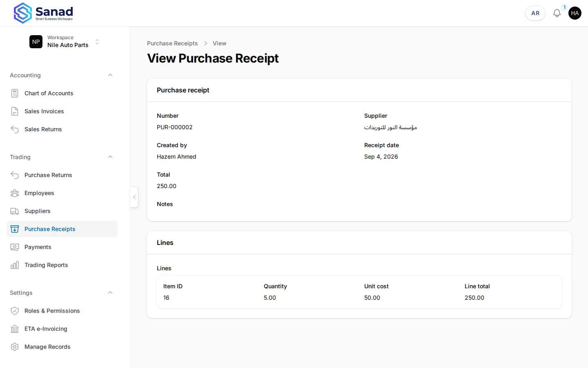The height and width of the screenshot is (368, 588).
Task: Click the Purchase Returns arrow icon
Action: (15, 175)
